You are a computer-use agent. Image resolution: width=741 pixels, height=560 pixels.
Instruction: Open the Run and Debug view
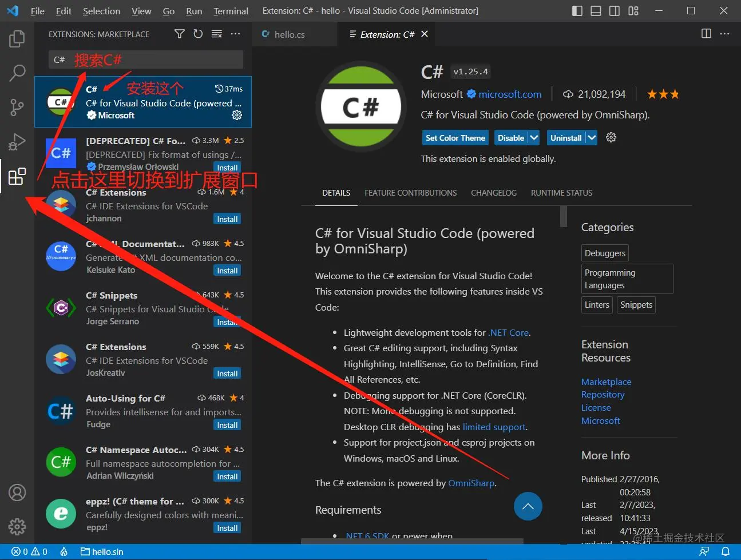tap(17, 142)
